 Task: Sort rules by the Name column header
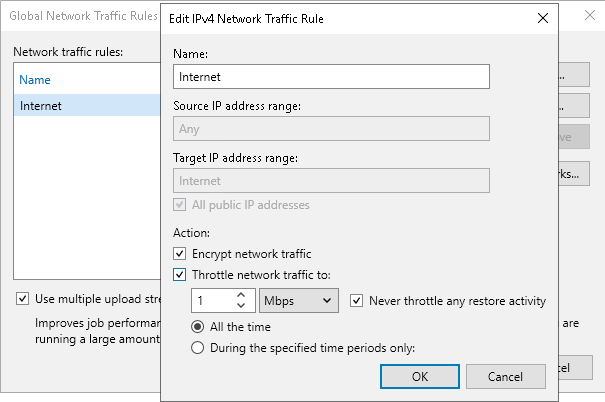pos(35,79)
